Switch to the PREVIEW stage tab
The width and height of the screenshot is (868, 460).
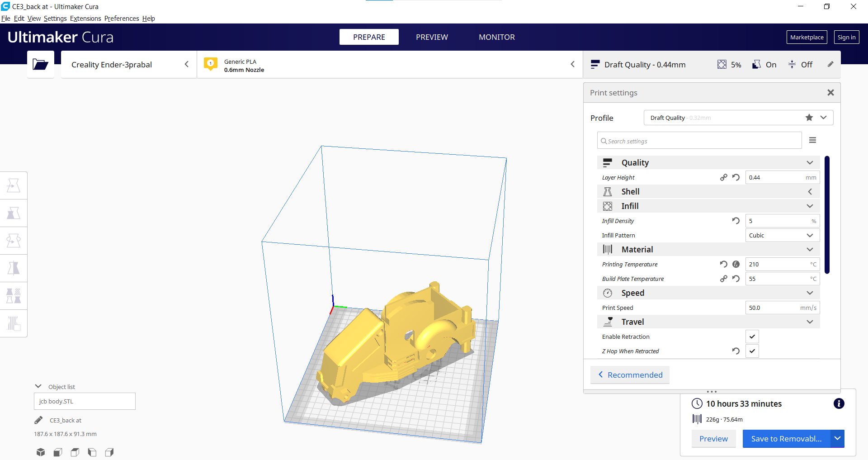point(432,37)
